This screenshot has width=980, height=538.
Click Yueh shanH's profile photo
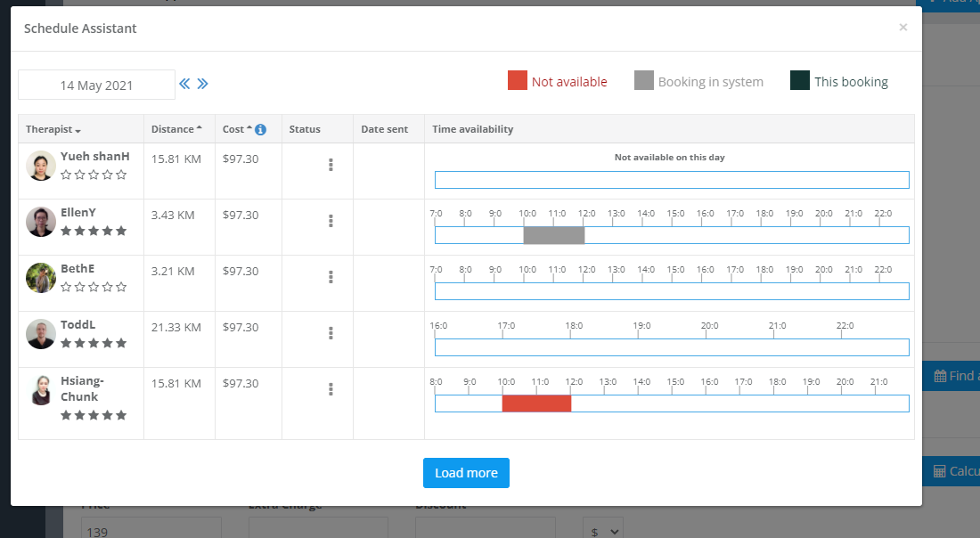point(41,166)
